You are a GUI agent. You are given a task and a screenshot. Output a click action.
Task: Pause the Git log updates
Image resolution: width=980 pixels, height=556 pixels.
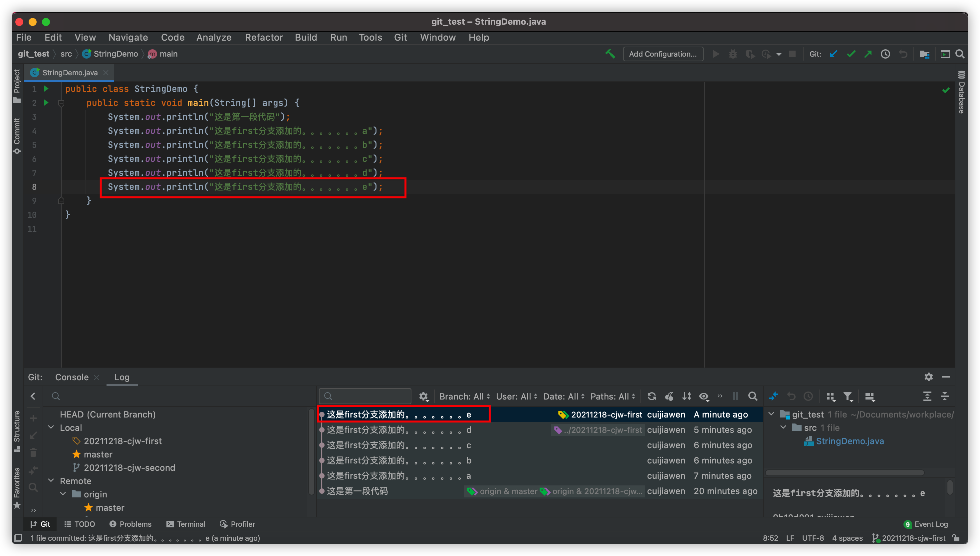pos(736,397)
